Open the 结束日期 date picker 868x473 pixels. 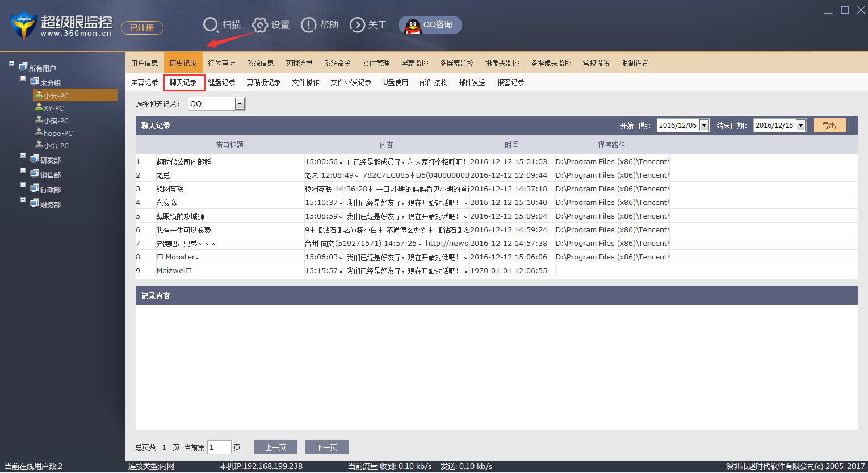pos(801,125)
